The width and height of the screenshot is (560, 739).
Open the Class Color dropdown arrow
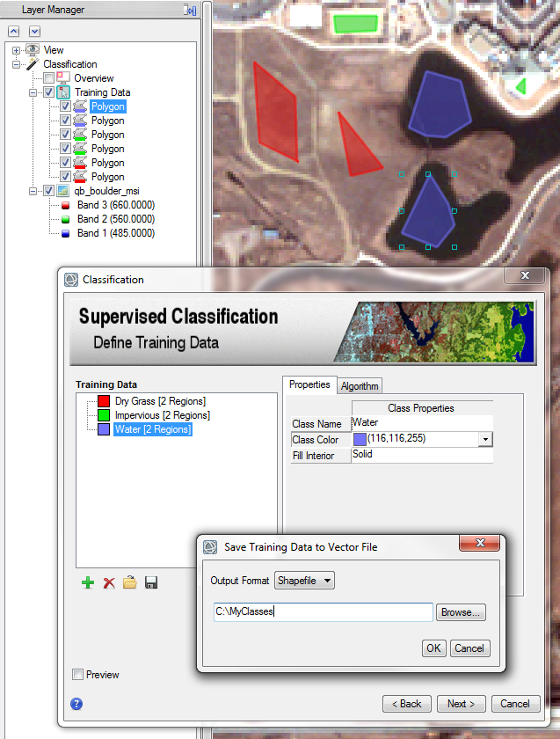point(484,439)
